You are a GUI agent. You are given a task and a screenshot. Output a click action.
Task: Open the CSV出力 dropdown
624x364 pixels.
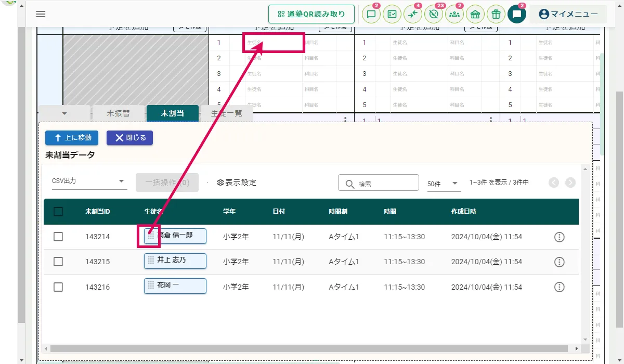(x=89, y=181)
